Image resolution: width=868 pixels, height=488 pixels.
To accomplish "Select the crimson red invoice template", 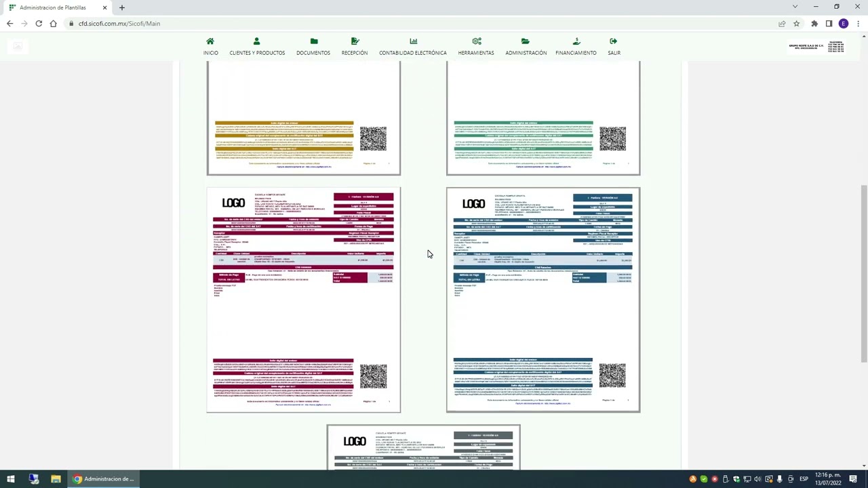I will click(304, 300).
